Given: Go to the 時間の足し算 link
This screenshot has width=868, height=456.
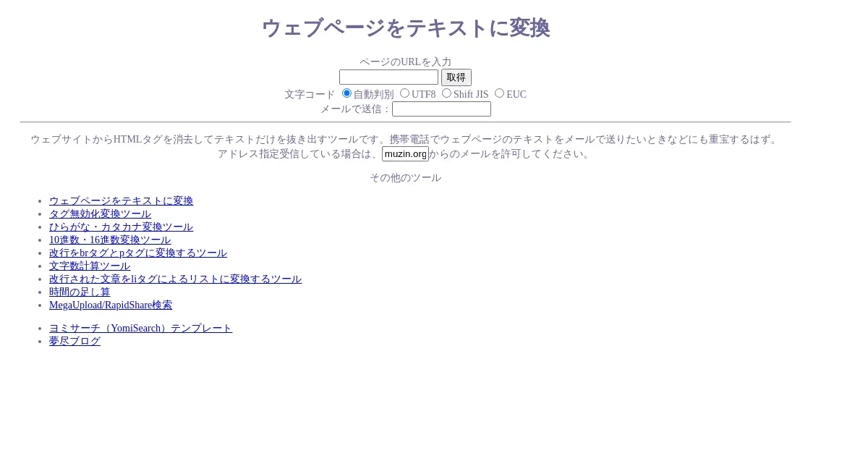Looking at the screenshot, I should tap(80, 292).
